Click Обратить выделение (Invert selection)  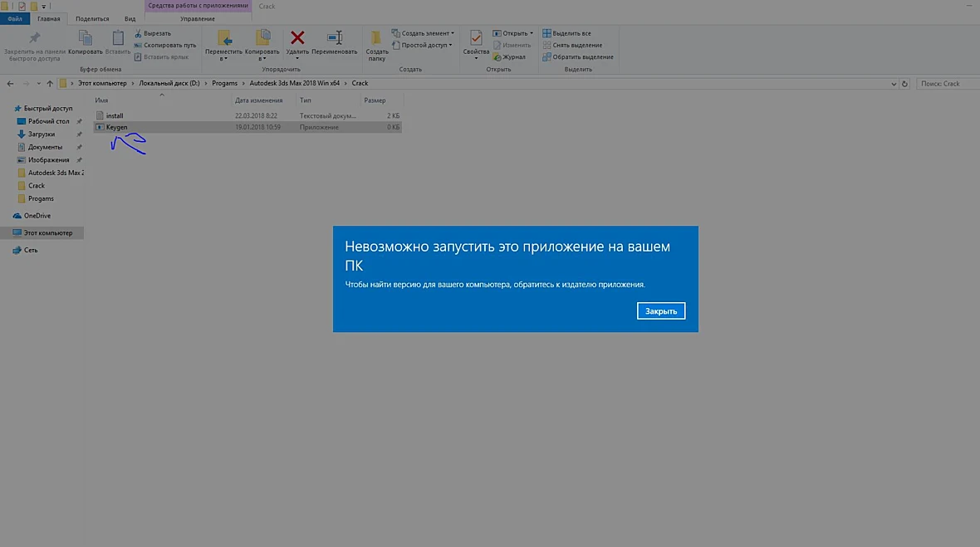(x=577, y=56)
